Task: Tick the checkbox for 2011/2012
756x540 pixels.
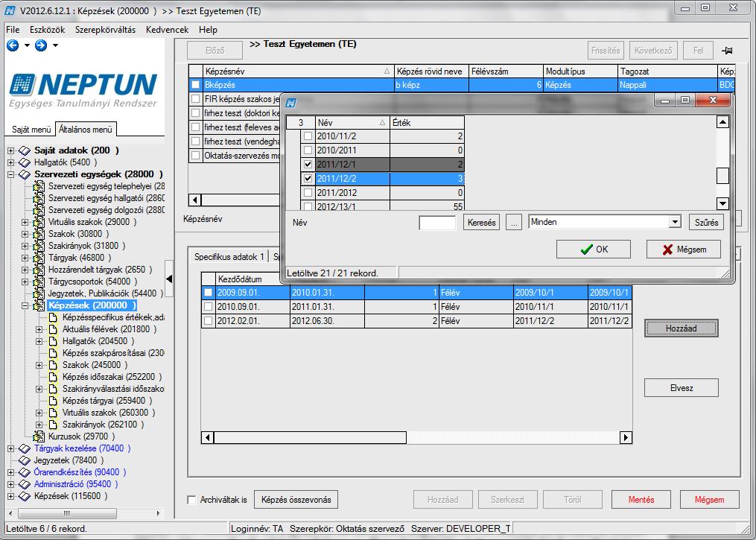Action: click(x=308, y=193)
